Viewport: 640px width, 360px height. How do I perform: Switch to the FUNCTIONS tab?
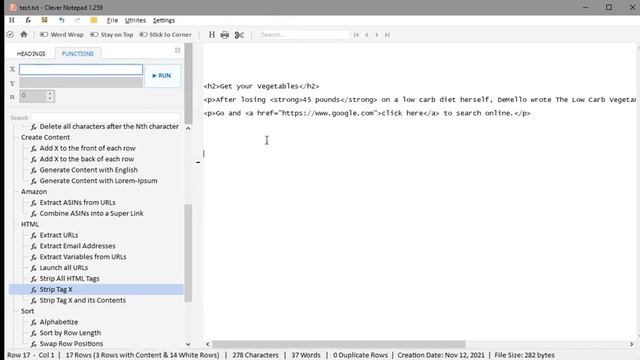pyautogui.click(x=78, y=53)
